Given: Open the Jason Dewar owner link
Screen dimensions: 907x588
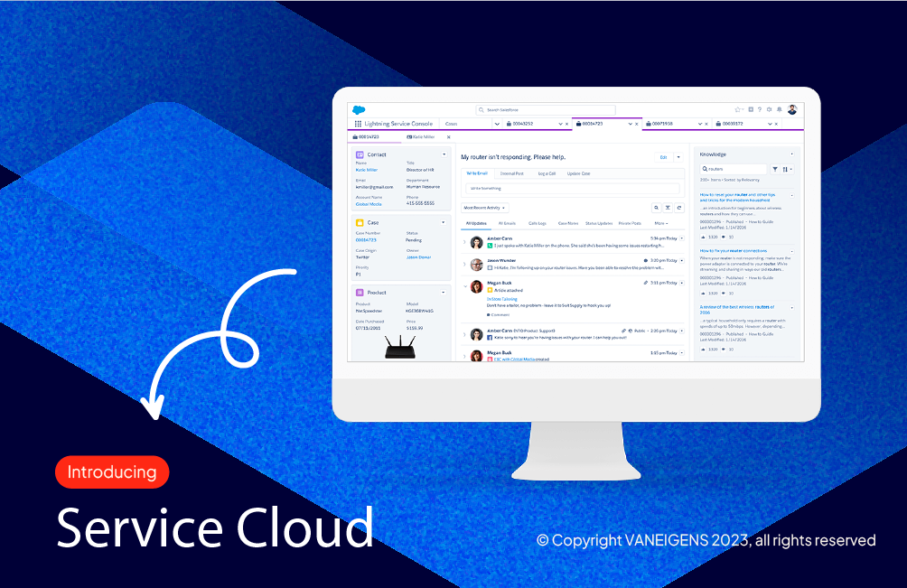Looking at the screenshot, I should click(x=419, y=257).
